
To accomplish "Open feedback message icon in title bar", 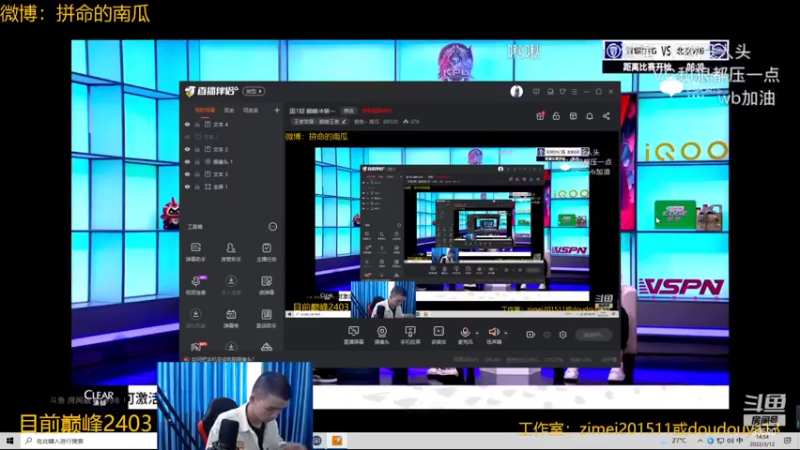I will 536,92.
